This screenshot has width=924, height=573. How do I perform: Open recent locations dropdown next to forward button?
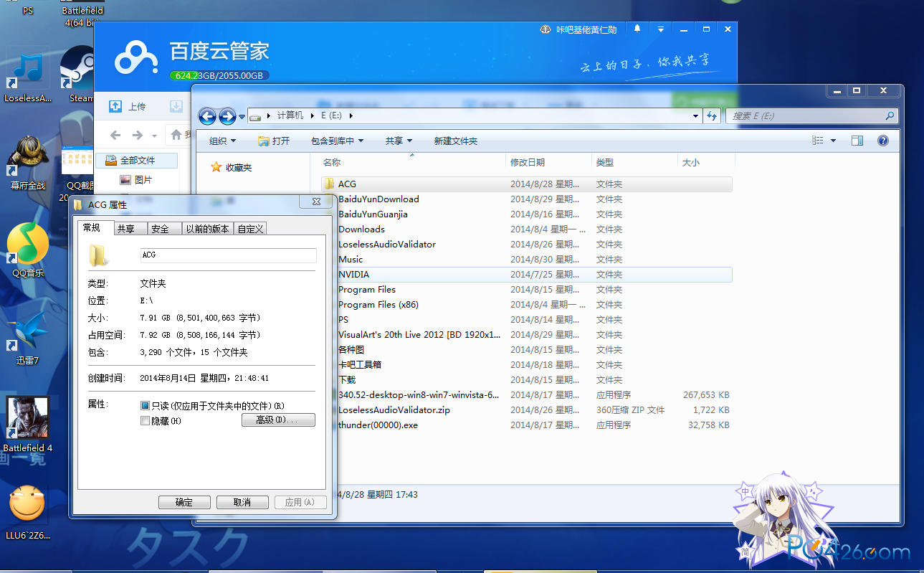click(x=242, y=116)
